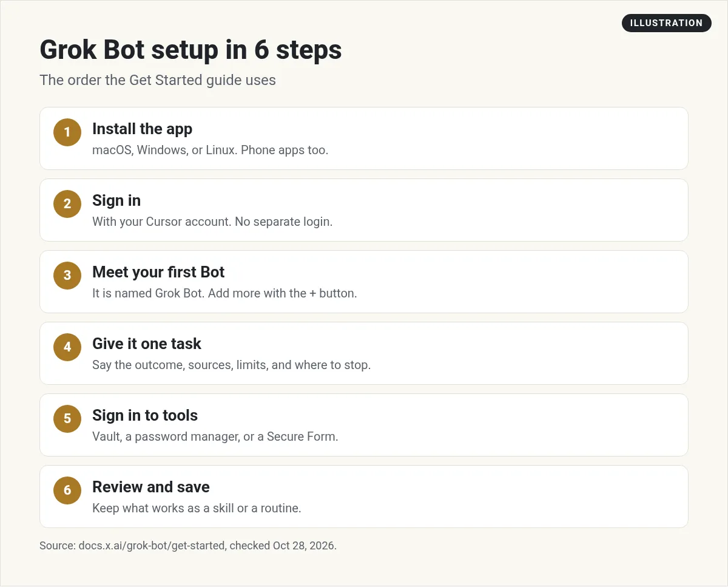The height and width of the screenshot is (587, 728).
Task: Click "With your Cursor account. No separate login."
Action: [212, 222]
